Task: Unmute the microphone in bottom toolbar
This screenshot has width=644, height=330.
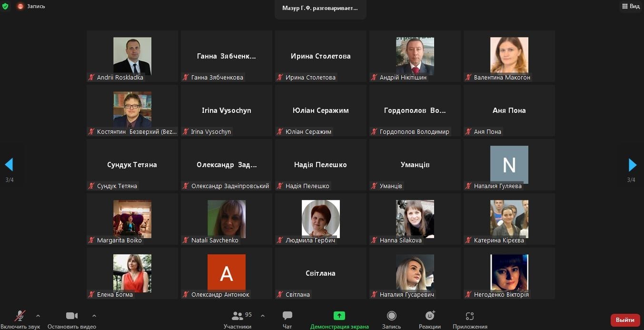Action: pos(20,316)
